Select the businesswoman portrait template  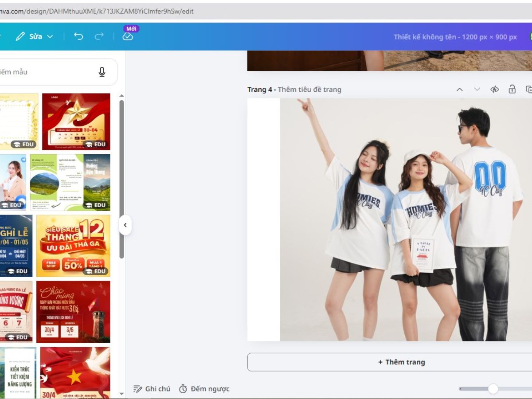(13, 182)
